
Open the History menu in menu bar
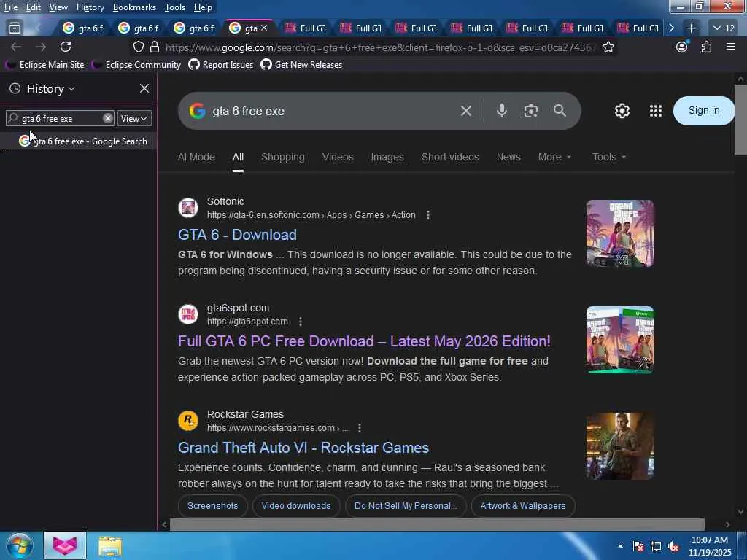tap(90, 7)
